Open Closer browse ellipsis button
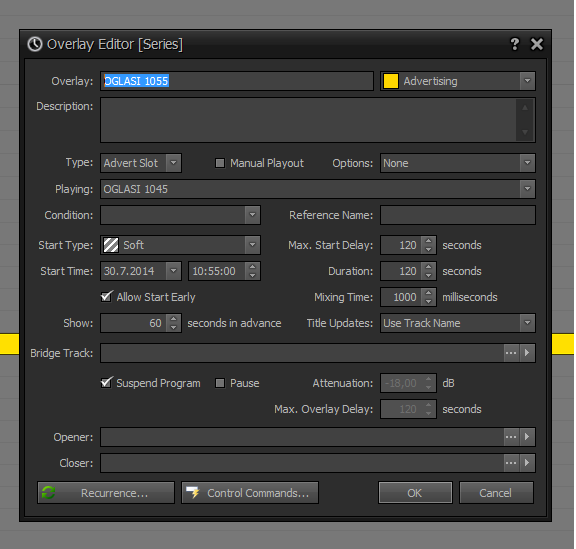The width and height of the screenshot is (576, 549). click(511, 463)
